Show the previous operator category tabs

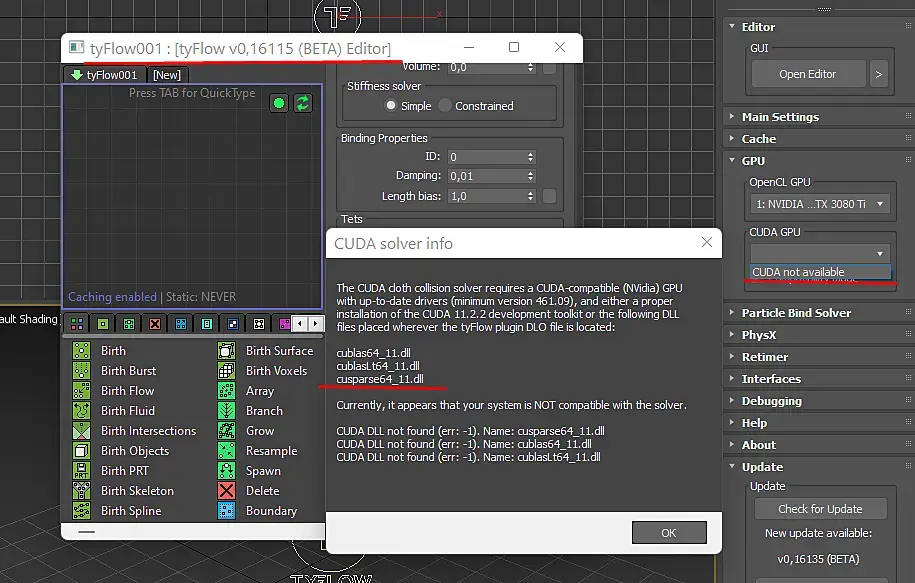300,323
